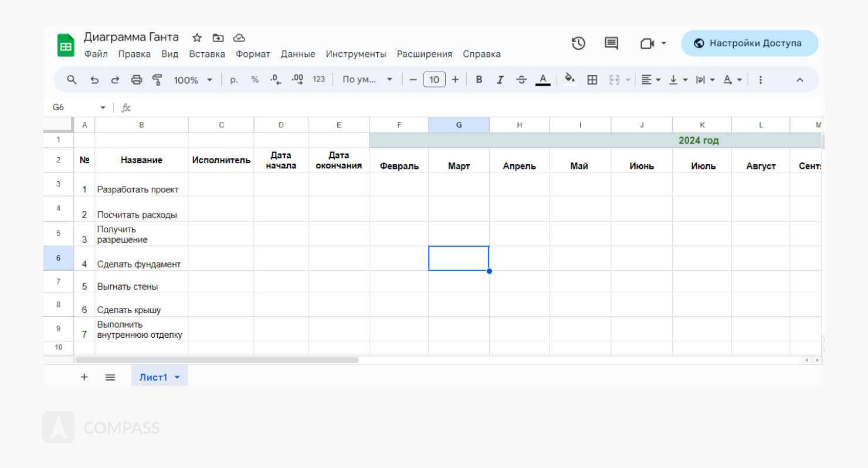Switch to the Лист1 sheet tab

click(x=153, y=377)
